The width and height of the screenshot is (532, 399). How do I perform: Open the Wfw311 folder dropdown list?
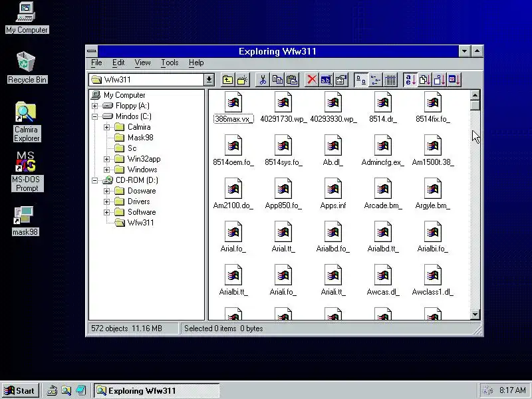click(x=209, y=80)
